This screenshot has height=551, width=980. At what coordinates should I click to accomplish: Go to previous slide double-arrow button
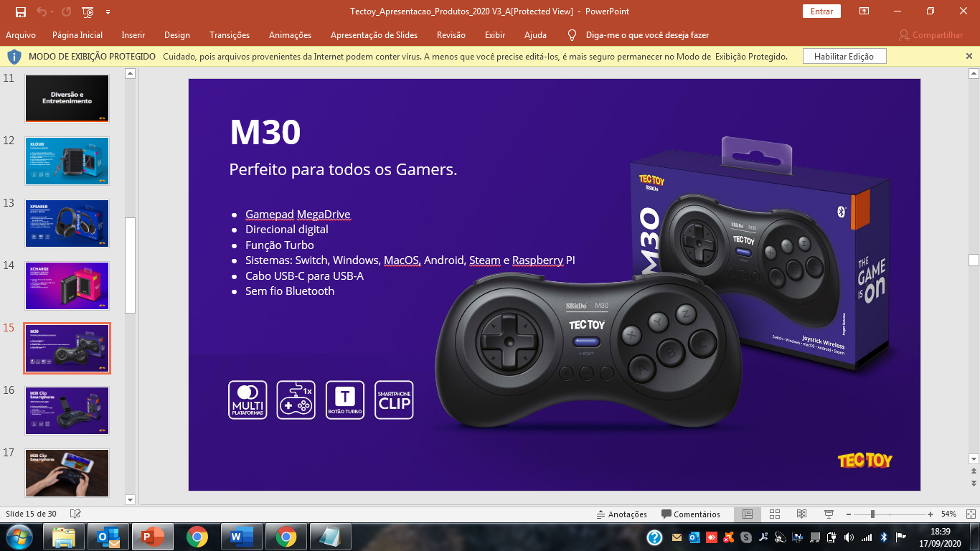[974, 472]
